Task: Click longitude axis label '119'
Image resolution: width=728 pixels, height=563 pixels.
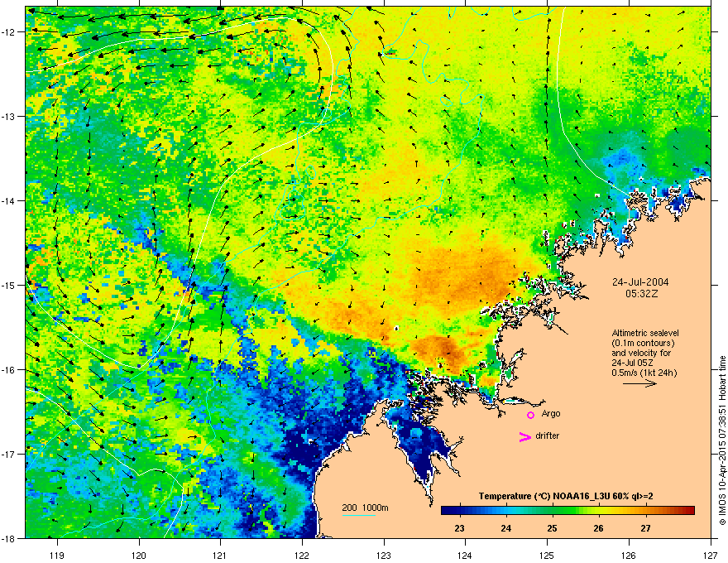Action: 57,555
